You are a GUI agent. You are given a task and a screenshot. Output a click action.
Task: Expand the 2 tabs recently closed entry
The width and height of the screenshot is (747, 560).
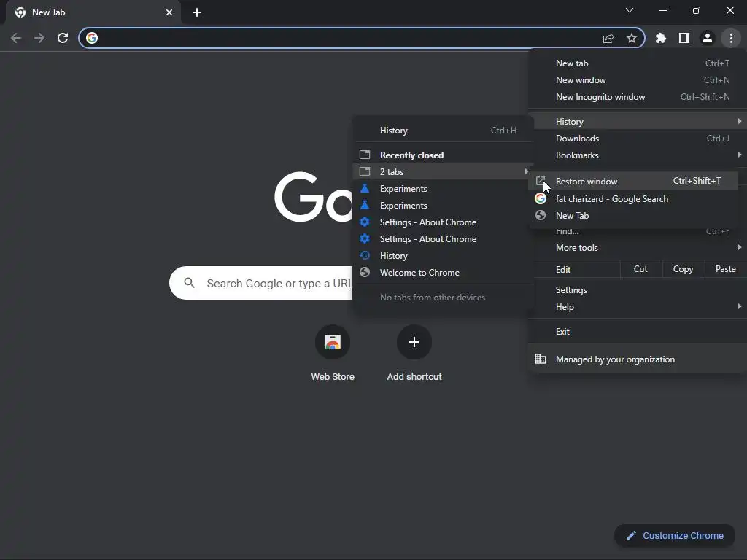[443, 171]
